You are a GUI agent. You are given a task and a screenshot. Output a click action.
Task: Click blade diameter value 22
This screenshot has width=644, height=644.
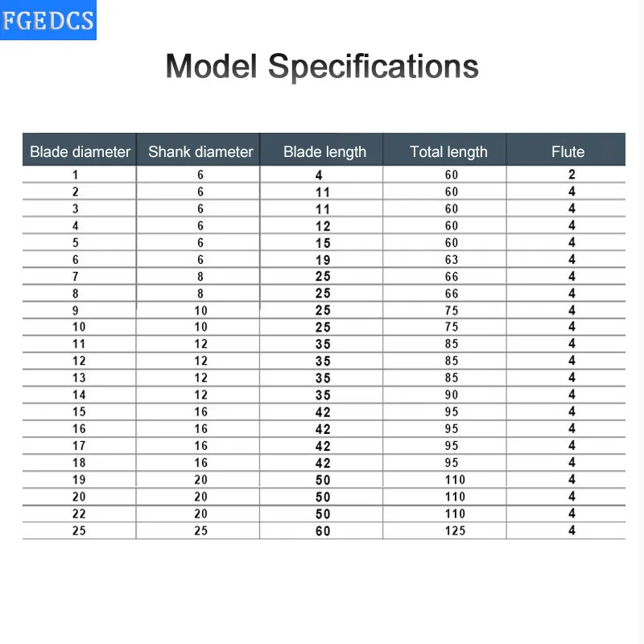coord(79,514)
